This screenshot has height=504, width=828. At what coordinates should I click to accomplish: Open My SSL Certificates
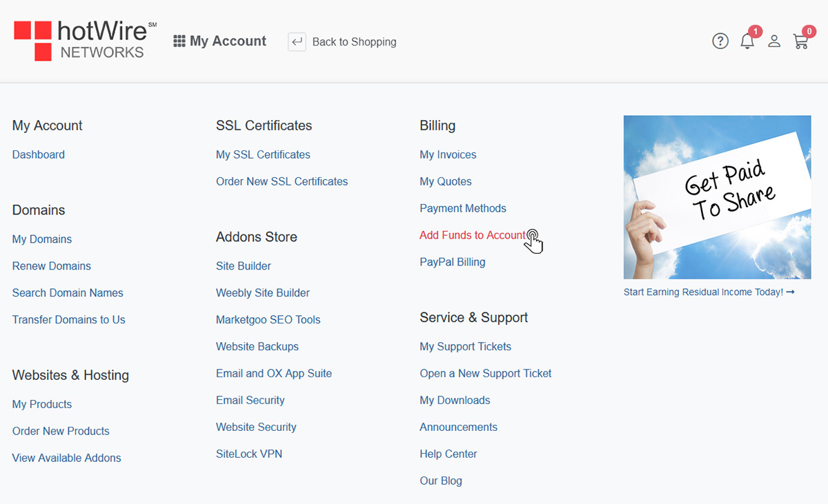click(263, 154)
